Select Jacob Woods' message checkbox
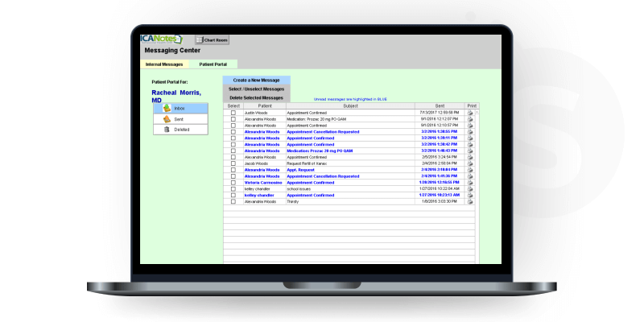The image size is (644, 322). (233, 163)
